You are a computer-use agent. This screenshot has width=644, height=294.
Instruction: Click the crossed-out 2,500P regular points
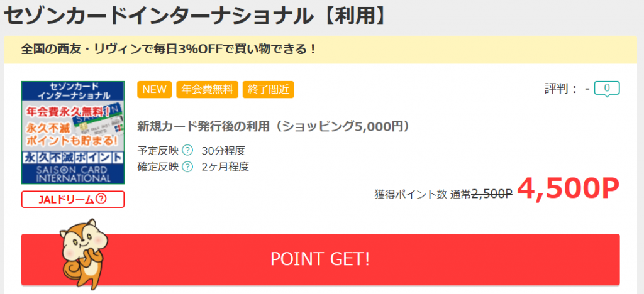click(x=492, y=194)
